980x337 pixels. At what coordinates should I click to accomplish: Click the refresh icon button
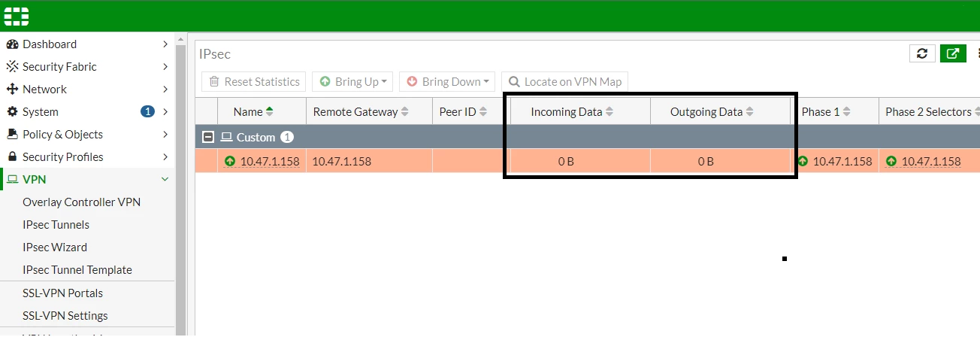click(x=922, y=53)
